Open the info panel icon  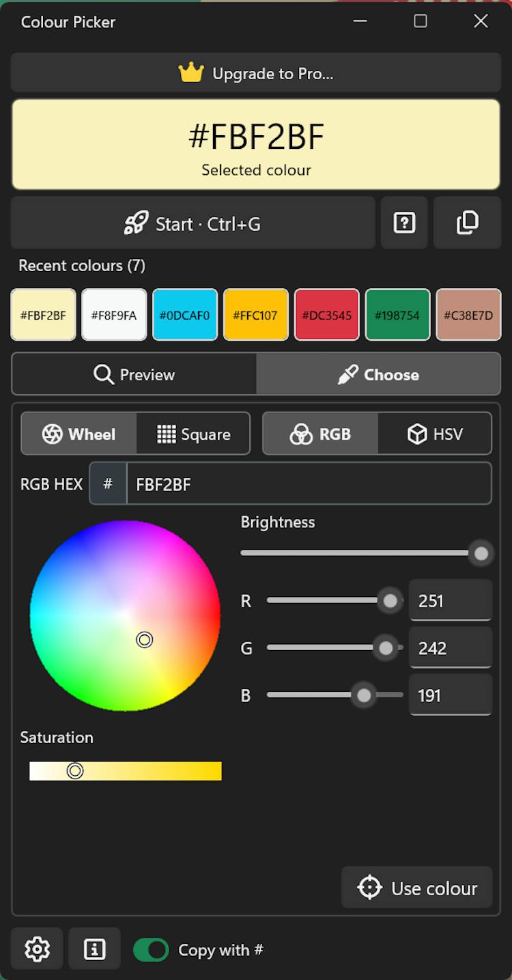coord(94,949)
